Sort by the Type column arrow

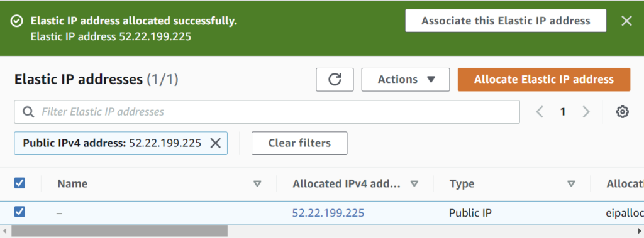click(571, 184)
